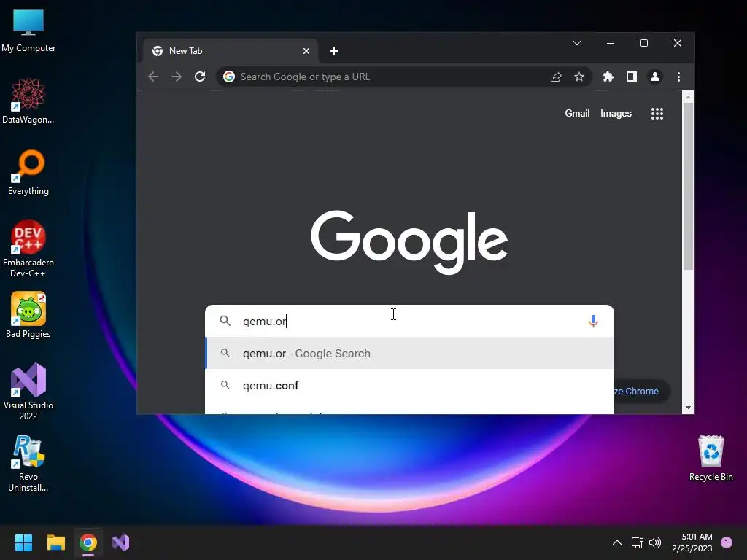The width and height of the screenshot is (747, 560).
Task: Open Visual Studio from the taskbar
Action: pos(120,542)
